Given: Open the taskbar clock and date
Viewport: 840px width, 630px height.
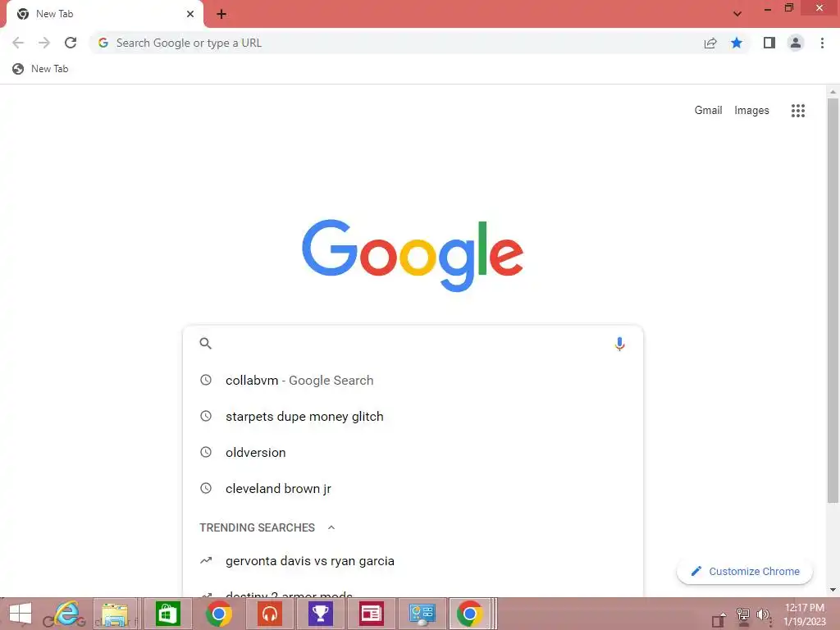Looking at the screenshot, I should click(x=804, y=614).
